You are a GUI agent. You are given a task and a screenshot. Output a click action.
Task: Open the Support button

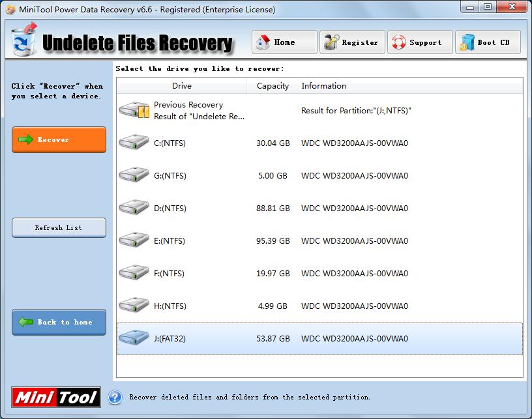click(420, 42)
